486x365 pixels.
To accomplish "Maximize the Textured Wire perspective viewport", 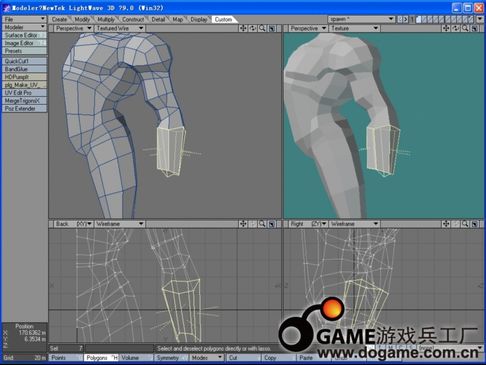I will [272, 28].
